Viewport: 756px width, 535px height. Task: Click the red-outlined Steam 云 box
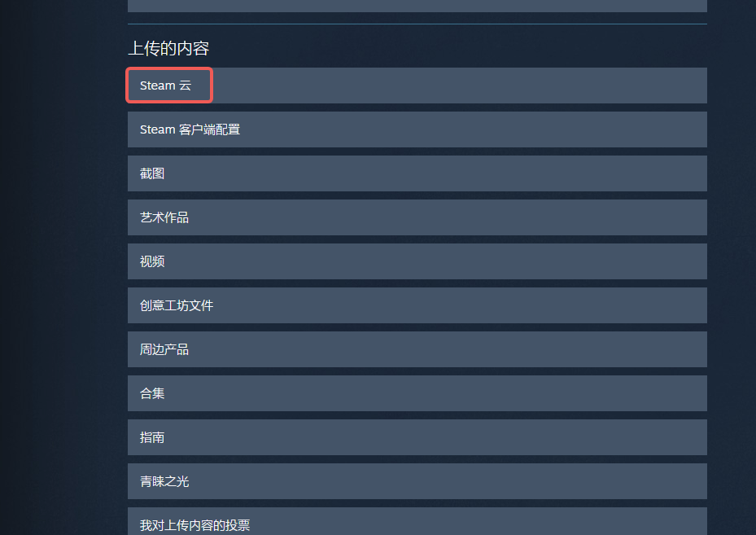click(x=169, y=86)
